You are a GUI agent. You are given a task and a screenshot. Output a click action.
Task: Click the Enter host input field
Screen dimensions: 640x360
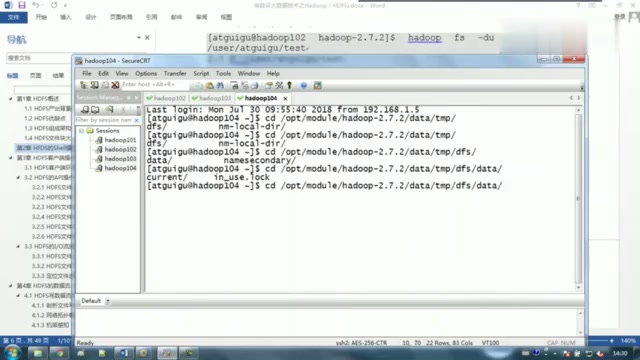tap(155, 84)
